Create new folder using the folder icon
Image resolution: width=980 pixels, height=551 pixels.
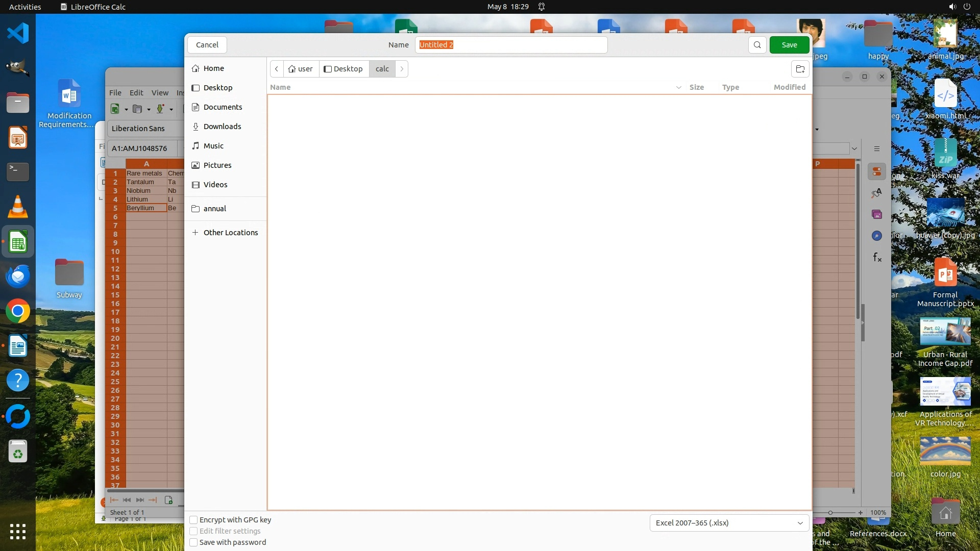click(800, 69)
